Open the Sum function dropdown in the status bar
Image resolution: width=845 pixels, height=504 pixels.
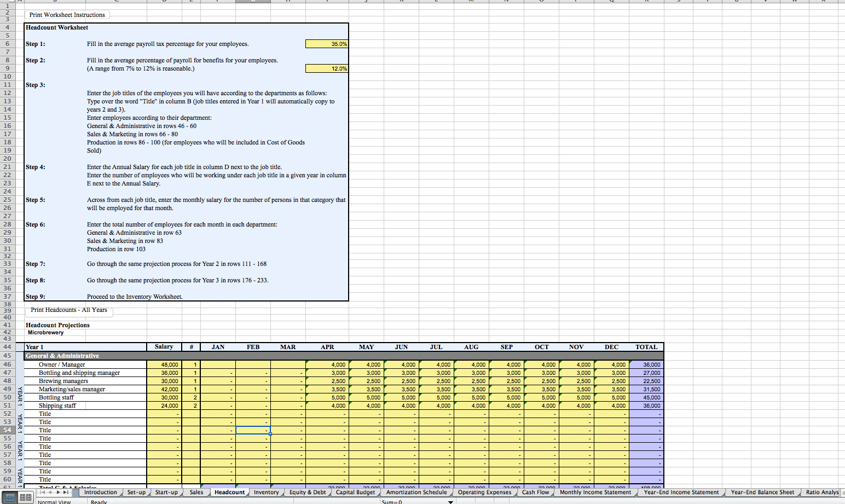click(x=451, y=502)
